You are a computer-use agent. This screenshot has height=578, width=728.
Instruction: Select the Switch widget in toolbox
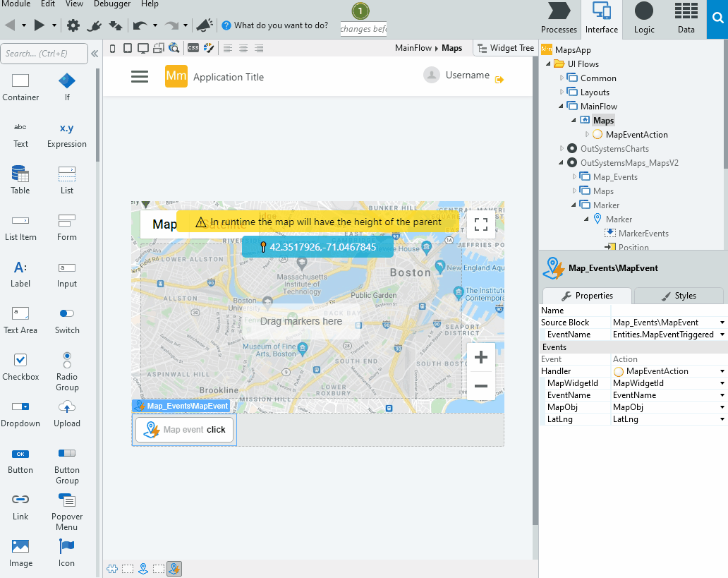pos(67,320)
